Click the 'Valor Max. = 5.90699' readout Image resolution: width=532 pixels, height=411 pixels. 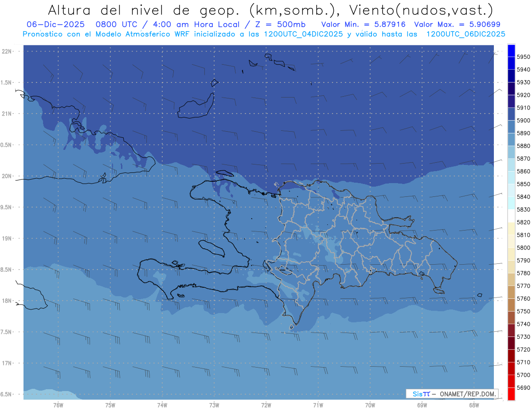click(458, 24)
